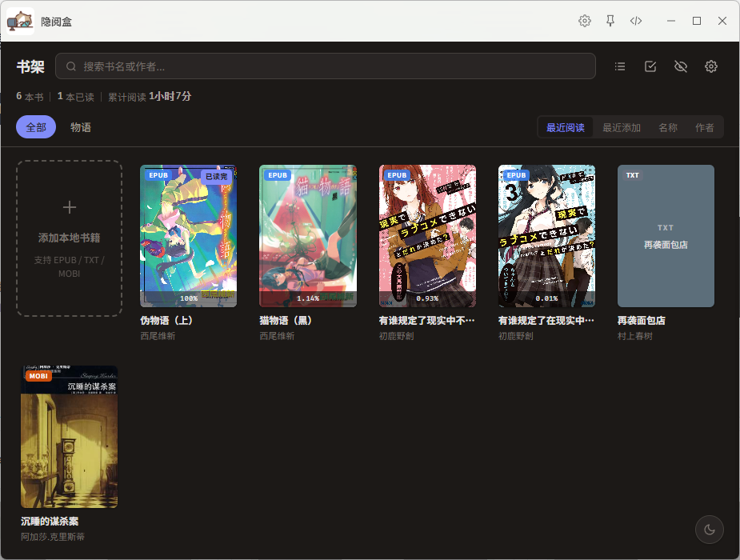Click 隐阅盒 app title
740x560 pixels.
pyautogui.click(x=56, y=22)
